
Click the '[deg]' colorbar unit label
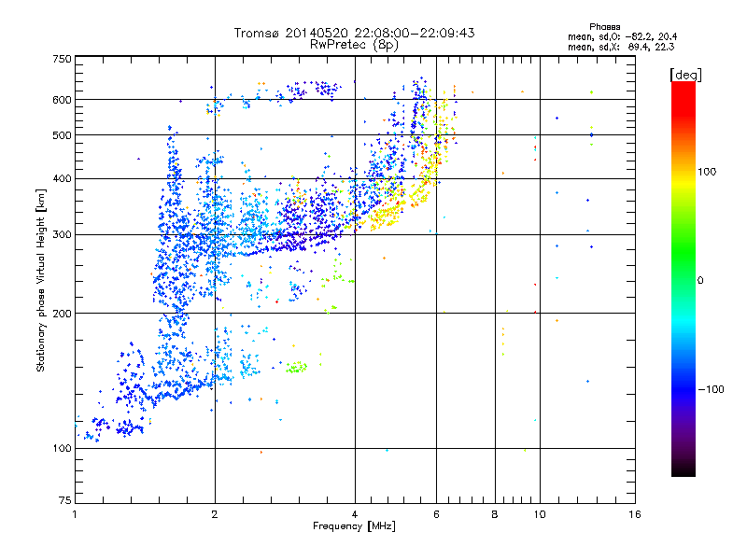click(685, 75)
